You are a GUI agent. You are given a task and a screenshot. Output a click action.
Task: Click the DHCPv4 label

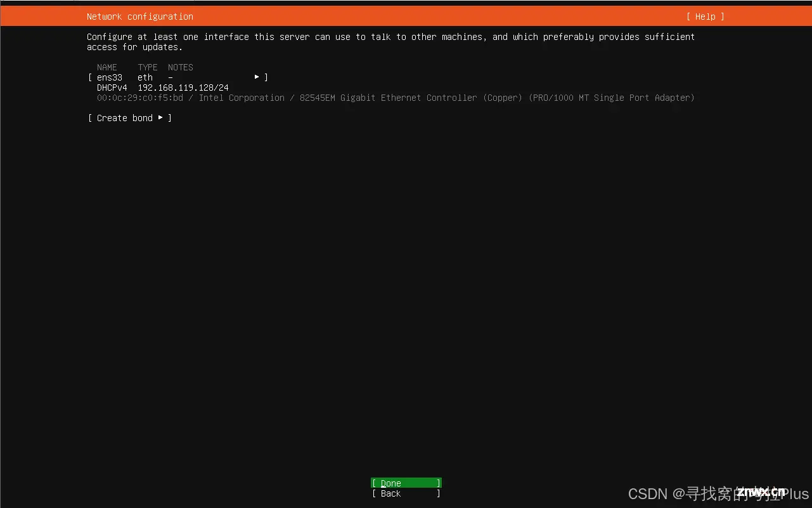tap(112, 88)
